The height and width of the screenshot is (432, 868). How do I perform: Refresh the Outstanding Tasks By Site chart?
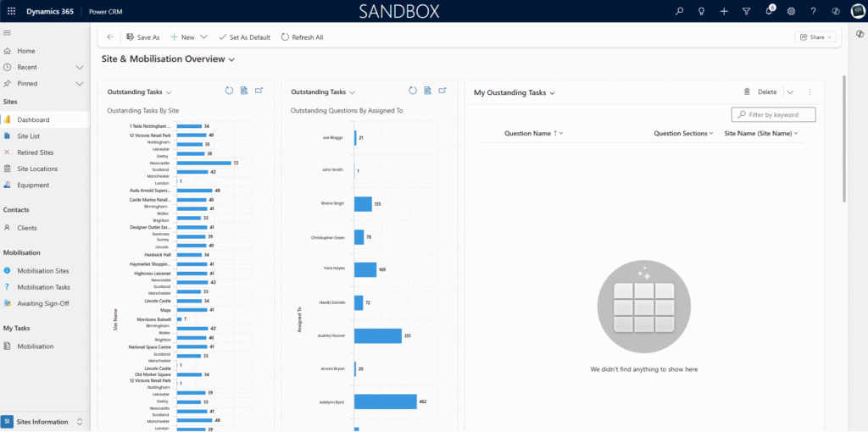coord(229,91)
